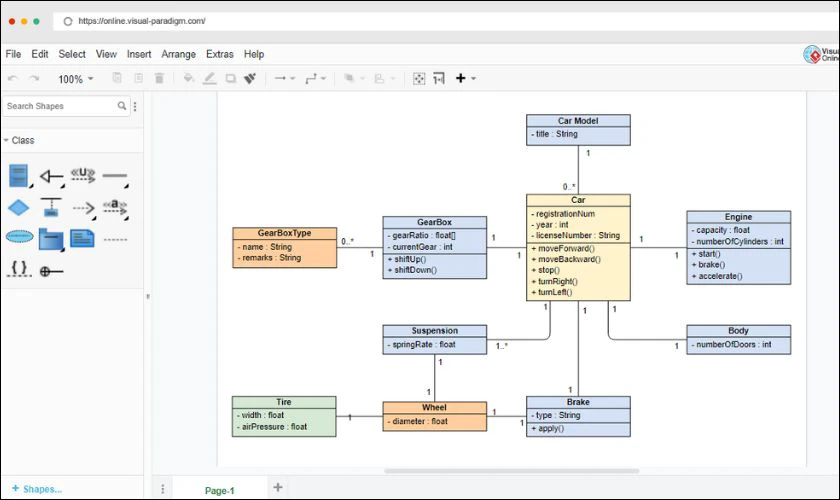Click the Visual Paradigm Online logo

tap(821, 54)
